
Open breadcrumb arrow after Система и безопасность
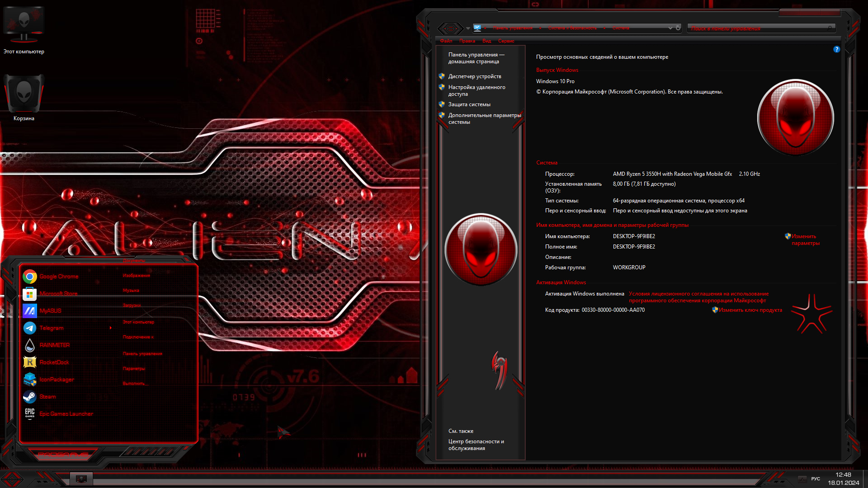click(604, 28)
